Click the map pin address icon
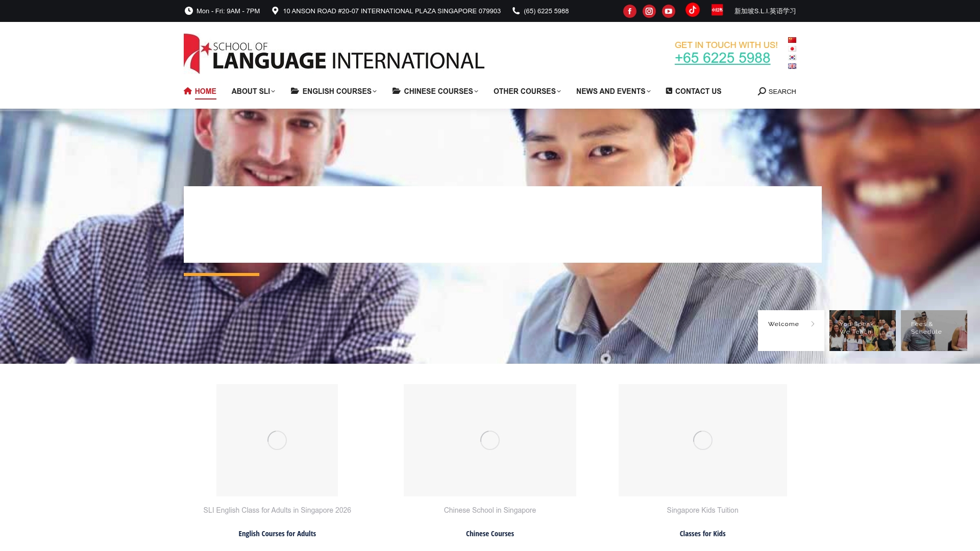The height and width of the screenshot is (551, 980). (275, 11)
